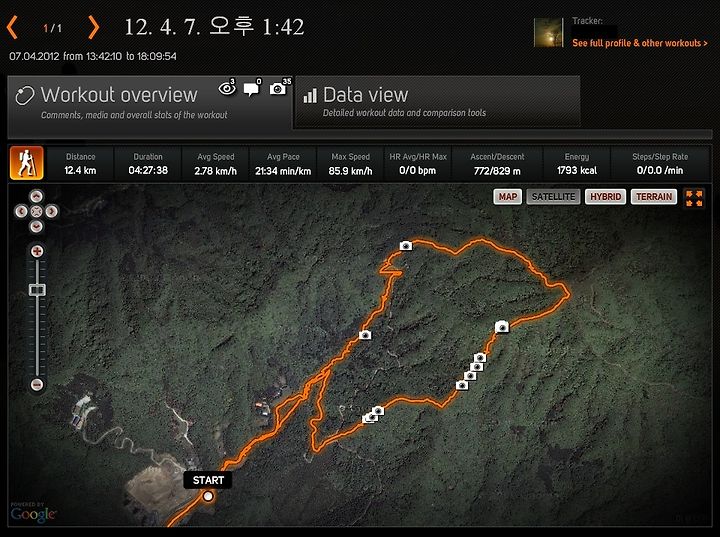
Task: Select the Workout overview tab
Action: 150,105
